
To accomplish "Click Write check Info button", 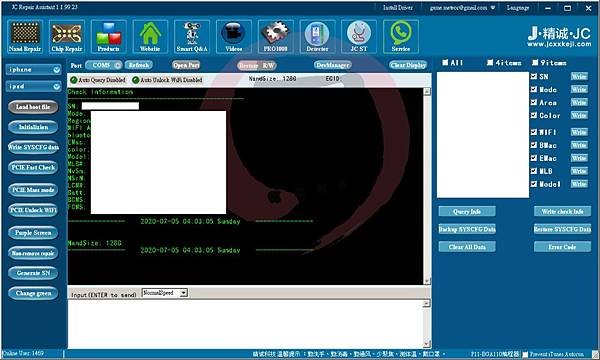I will (562, 212).
